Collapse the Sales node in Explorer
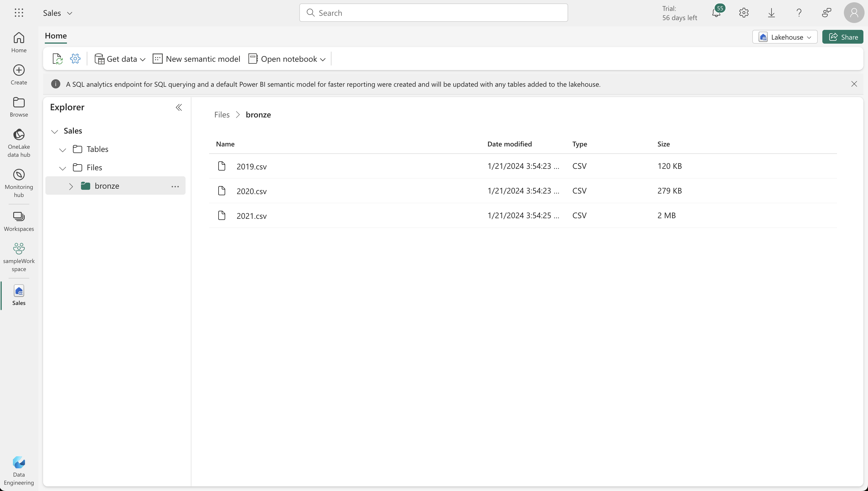The width and height of the screenshot is (868, 491). click(54, 131)
